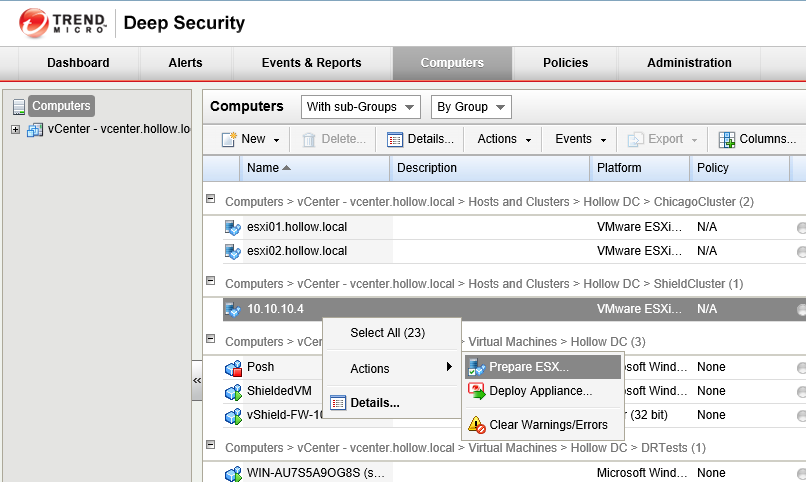Expand the vCenter tree node

pos(15,129)
